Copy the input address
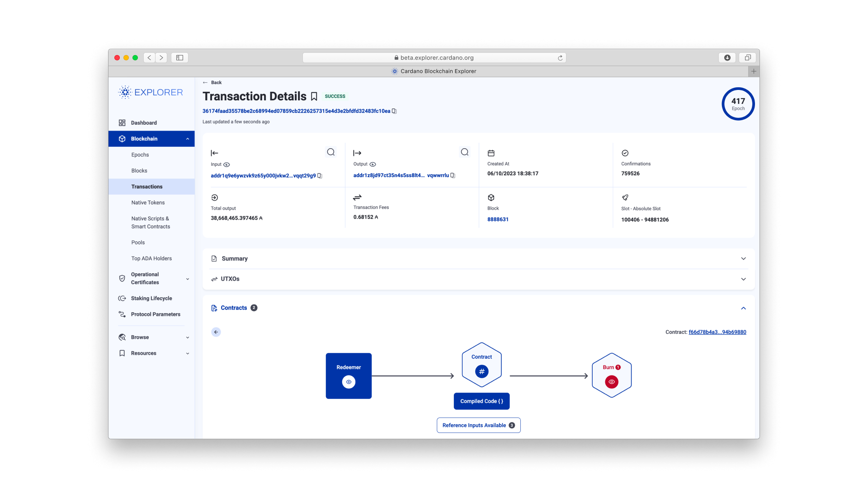Viewport: 868px width, 488px height. 320,176
